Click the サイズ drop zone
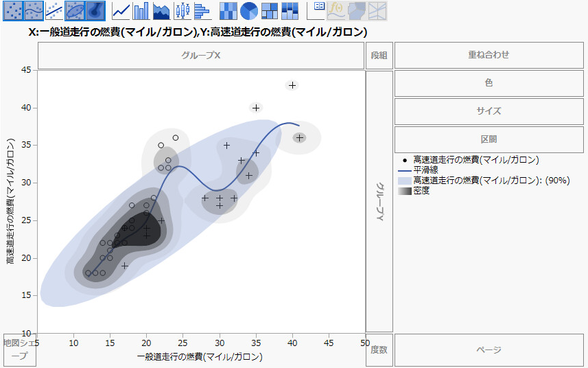 click(489, 111)
